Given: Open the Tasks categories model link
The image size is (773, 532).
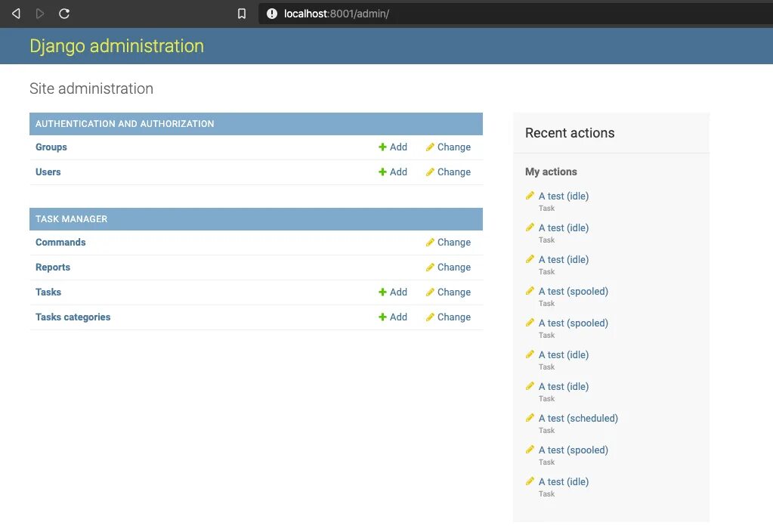Looking at the screenshot, I should coord(73,317).
